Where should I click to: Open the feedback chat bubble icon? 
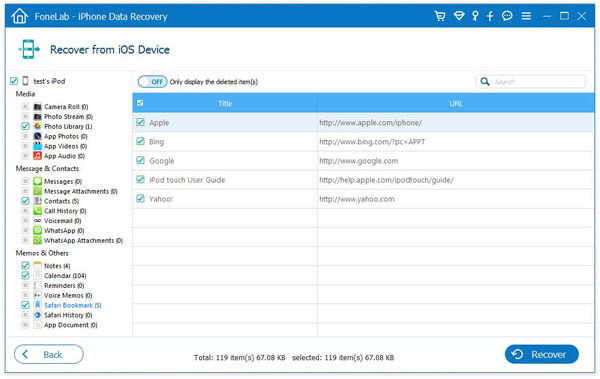tap(507, 16)
